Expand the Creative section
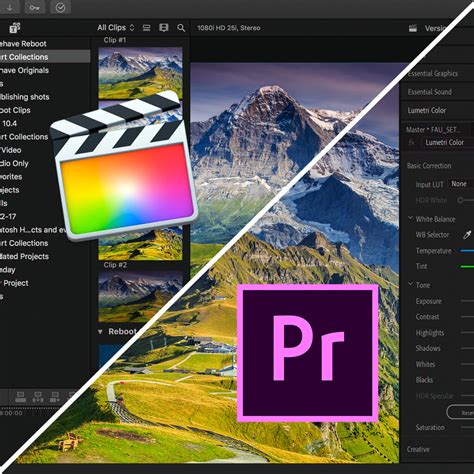The width and height of the screenshot is (474, 474). (418, 450)
